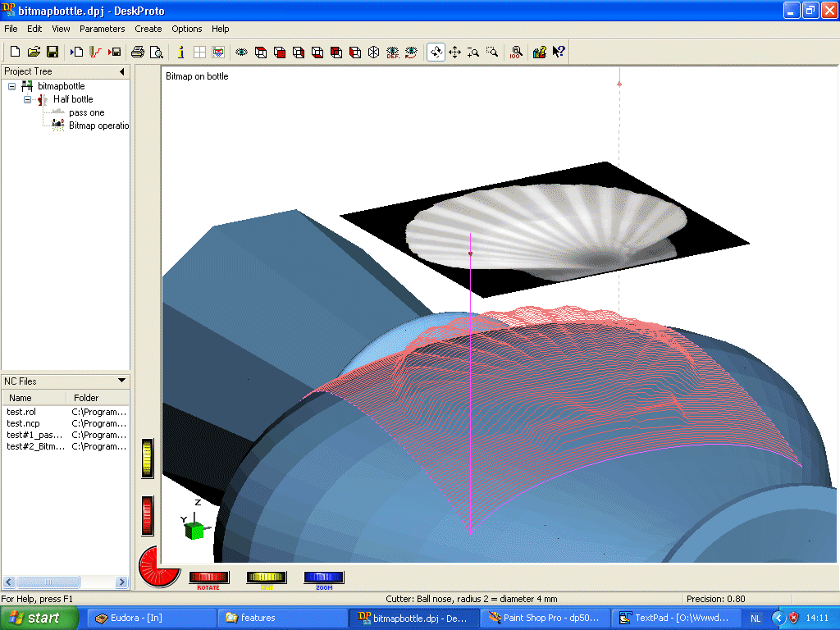Select the pass one operation
Viewport: 840px width, 630px height.
point(86,112)
